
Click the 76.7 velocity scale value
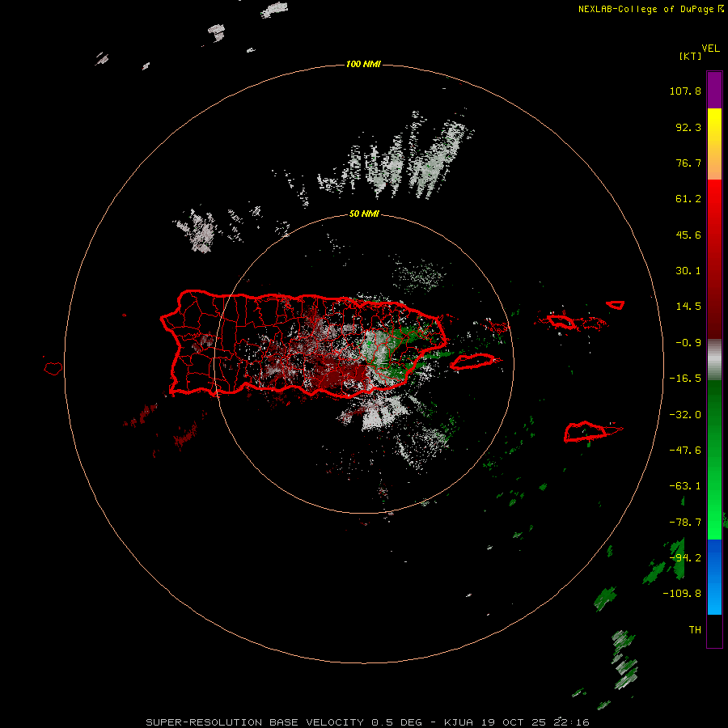pyautogui.click(x=688, y=163)
